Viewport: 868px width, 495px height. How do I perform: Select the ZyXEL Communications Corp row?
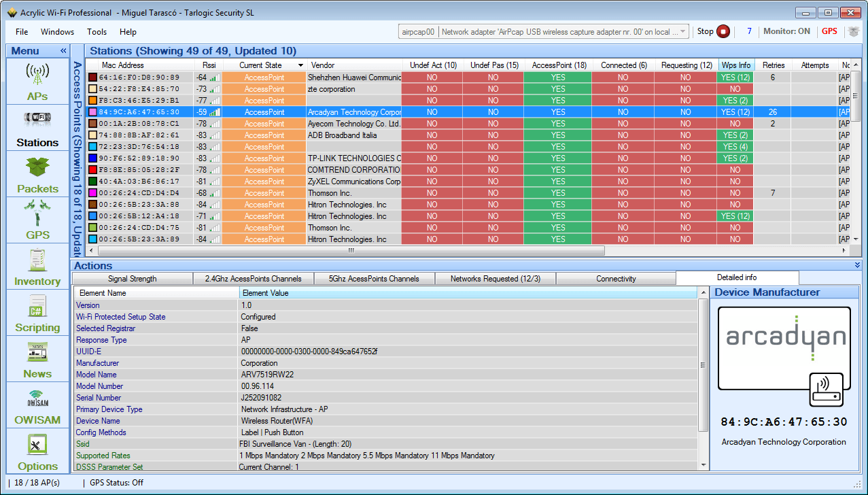(468, 182)
